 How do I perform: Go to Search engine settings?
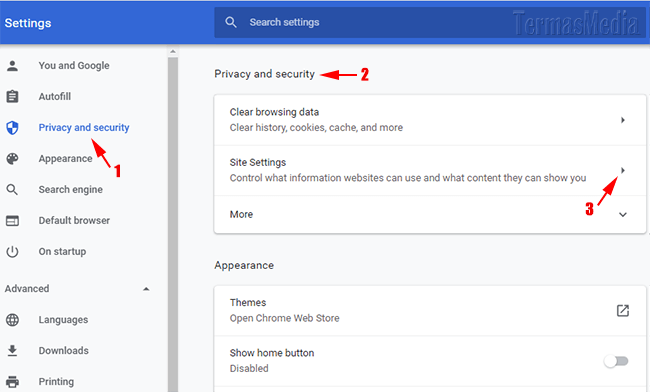[70, 190]
